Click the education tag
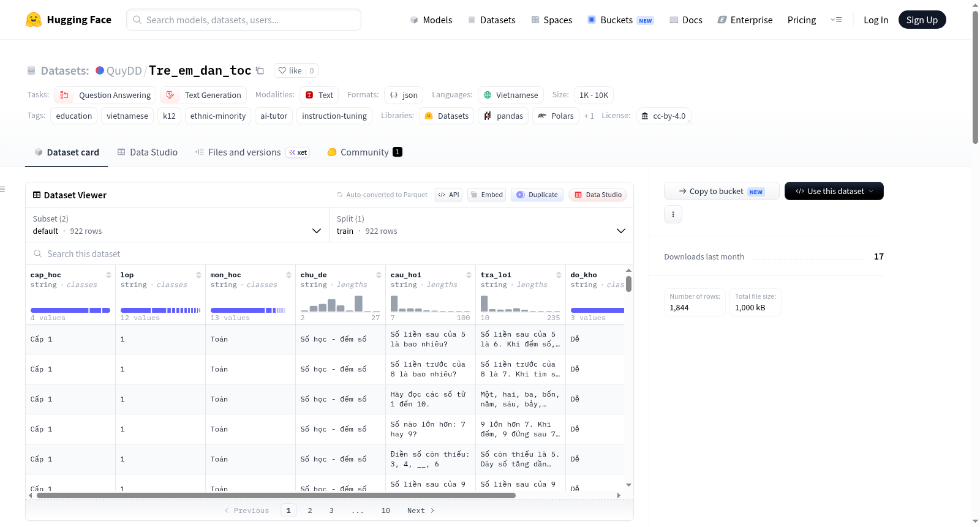Viewport: 980px width, 527px height. point(73,116)
